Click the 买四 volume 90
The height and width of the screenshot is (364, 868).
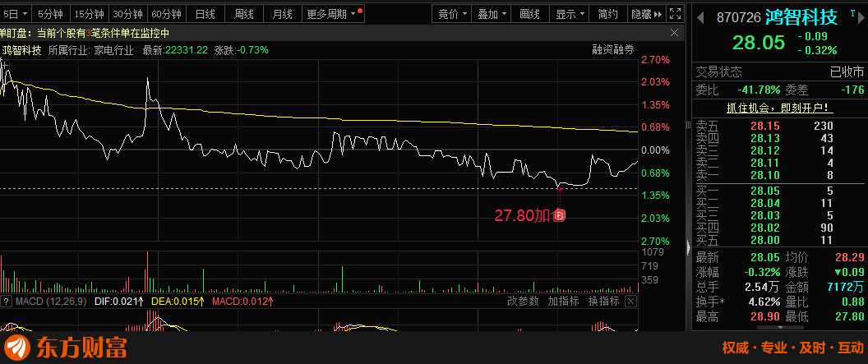tap(826, 228)
